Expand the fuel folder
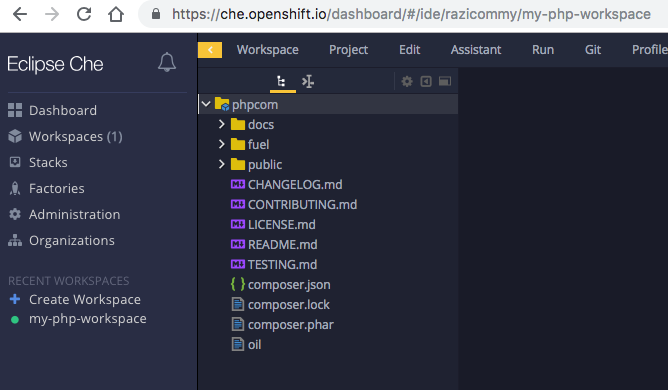This screenshot has height=390, width=668. tap(222, 144)
